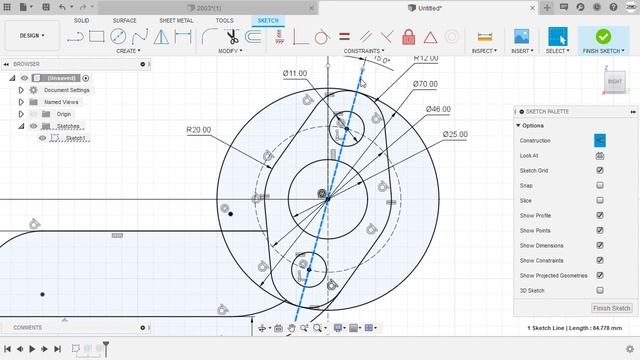Apply the Concentric constraint
Screen dimensions: 640x360
[452, 37]
